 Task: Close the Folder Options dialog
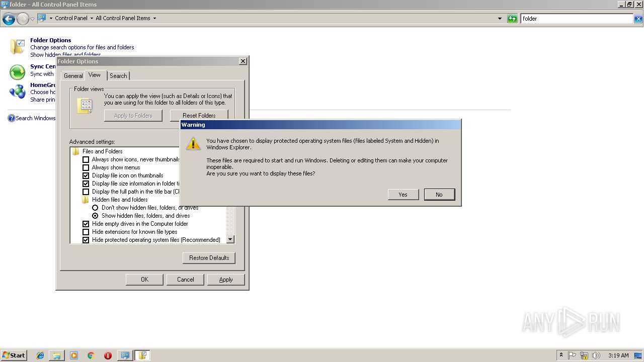coord(243,61)
